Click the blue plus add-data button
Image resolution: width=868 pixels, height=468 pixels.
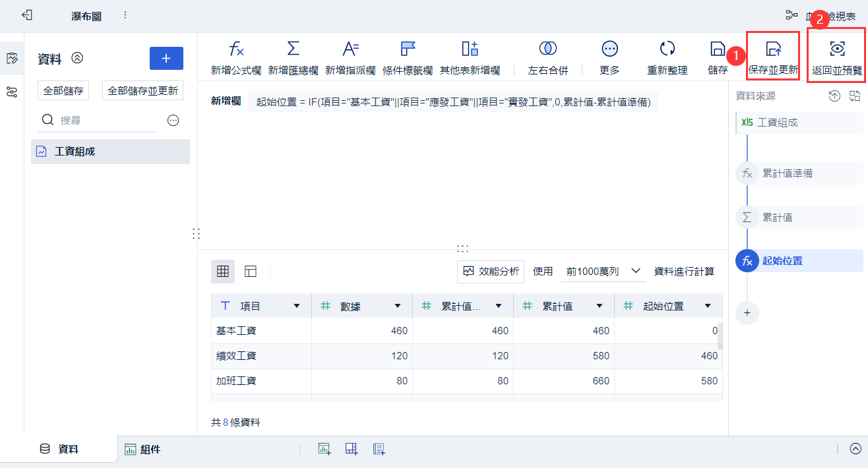[x=166, y=58]
